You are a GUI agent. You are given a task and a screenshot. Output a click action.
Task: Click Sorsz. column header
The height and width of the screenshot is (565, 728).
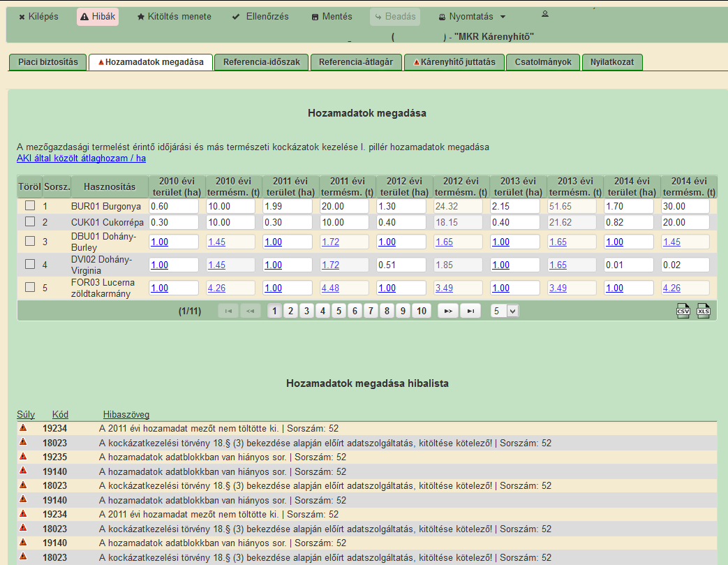pos(57,186)
